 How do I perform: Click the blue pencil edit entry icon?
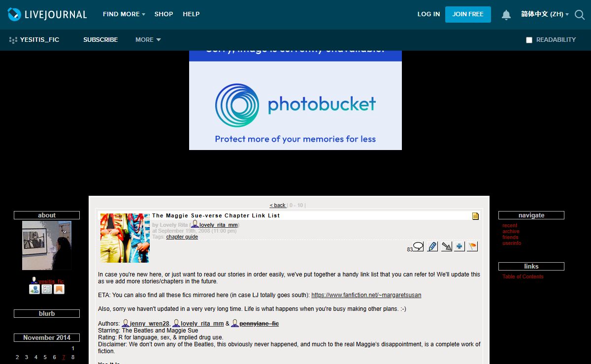click(432, 246)
